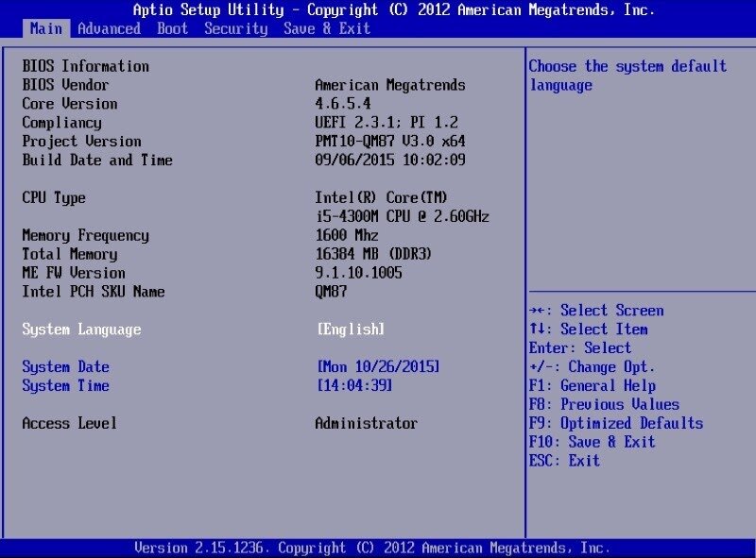This screenshot has width=756, height=558.
Task: Click the F8: Previous Values hint
Action: coord(604,404)
